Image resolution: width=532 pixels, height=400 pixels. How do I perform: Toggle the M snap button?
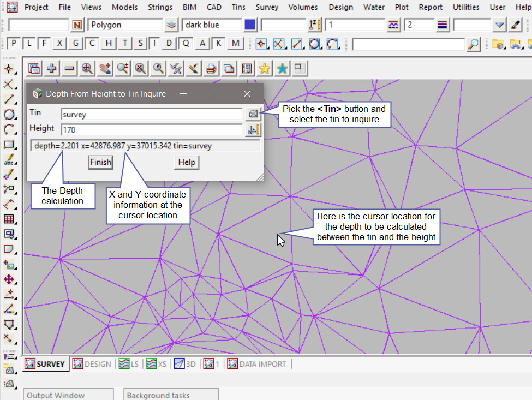pos(235,44)
